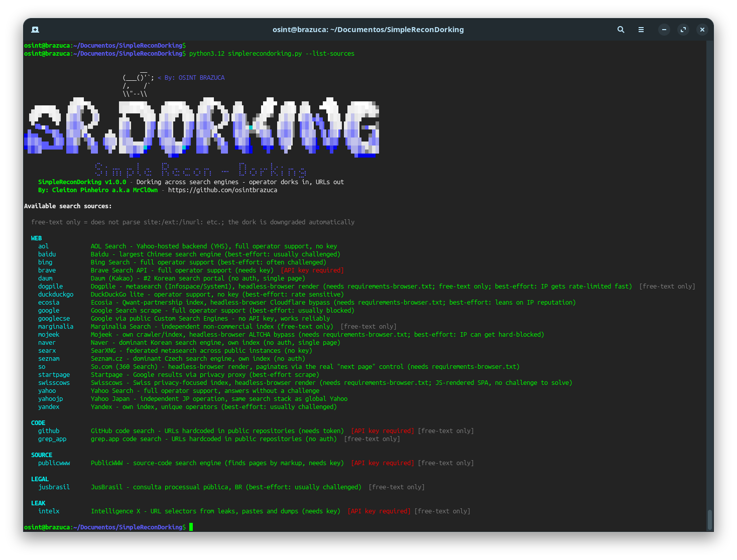Viewport: 737px width, 560px height.
Task: Select the 'naver' source name
Action: (47, 343)
